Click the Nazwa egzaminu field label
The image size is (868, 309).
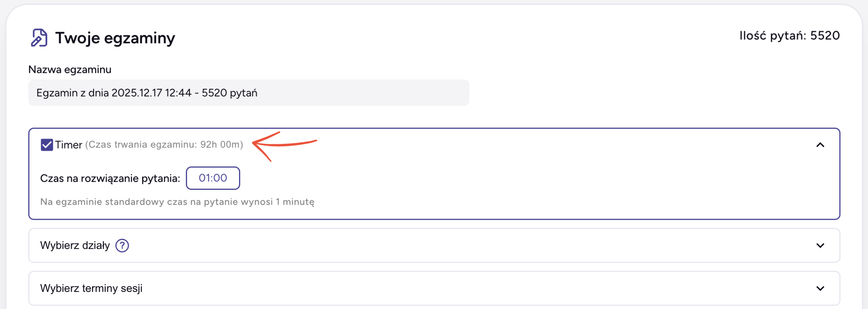click(70, 70)
